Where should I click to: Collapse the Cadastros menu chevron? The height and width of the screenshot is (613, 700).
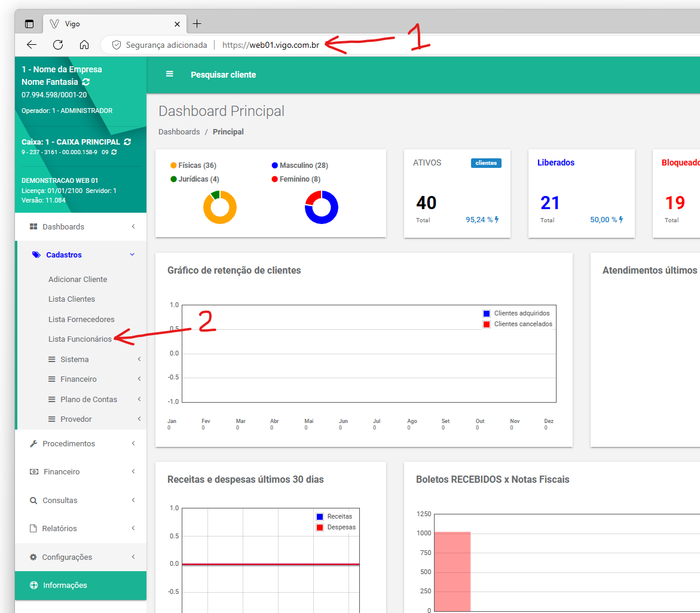pos(132,255)
